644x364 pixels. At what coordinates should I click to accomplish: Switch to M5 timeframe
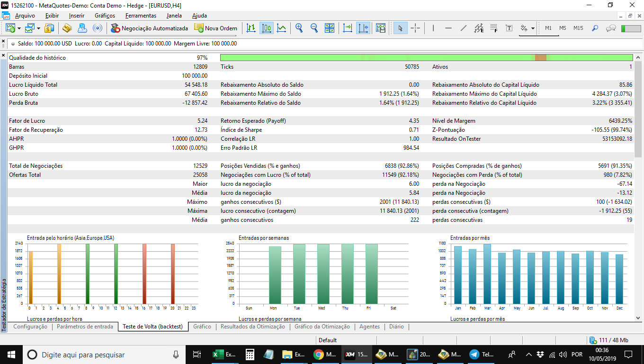coord(563,28)
